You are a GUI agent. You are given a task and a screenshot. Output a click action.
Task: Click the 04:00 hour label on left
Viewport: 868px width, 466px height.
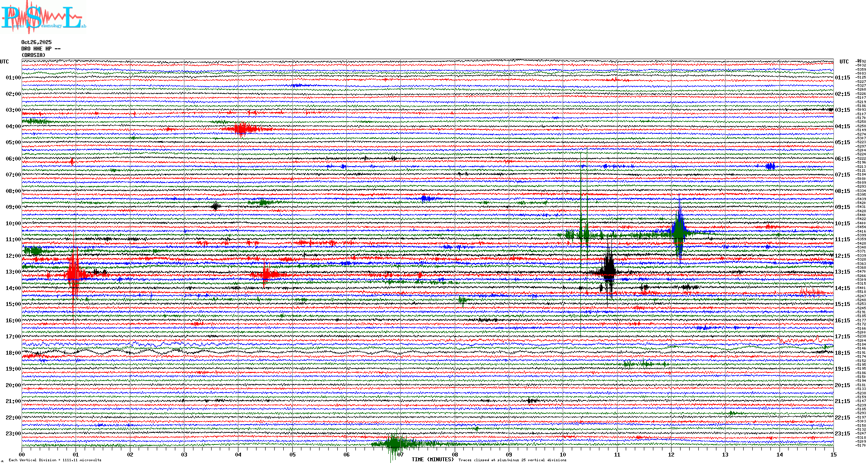tap(13, 126)
